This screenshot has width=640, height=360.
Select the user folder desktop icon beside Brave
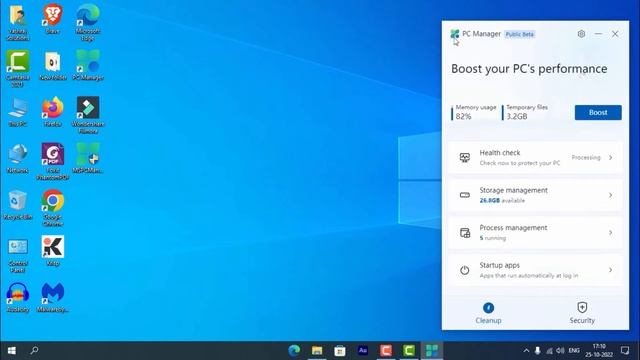[18, 22]
